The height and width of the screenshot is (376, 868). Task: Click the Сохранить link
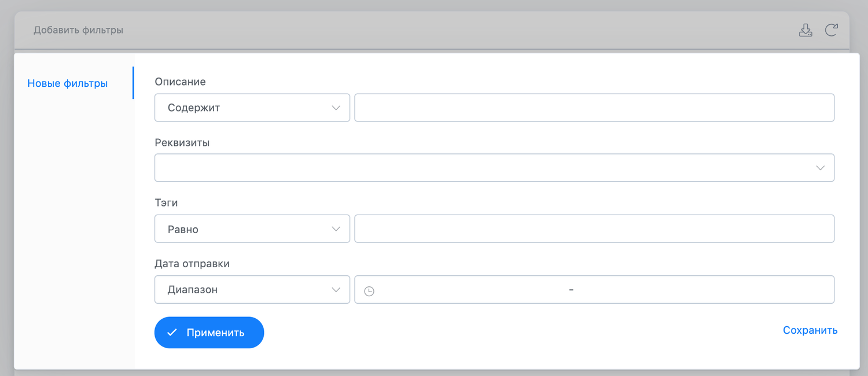click(x=810, y=330)
